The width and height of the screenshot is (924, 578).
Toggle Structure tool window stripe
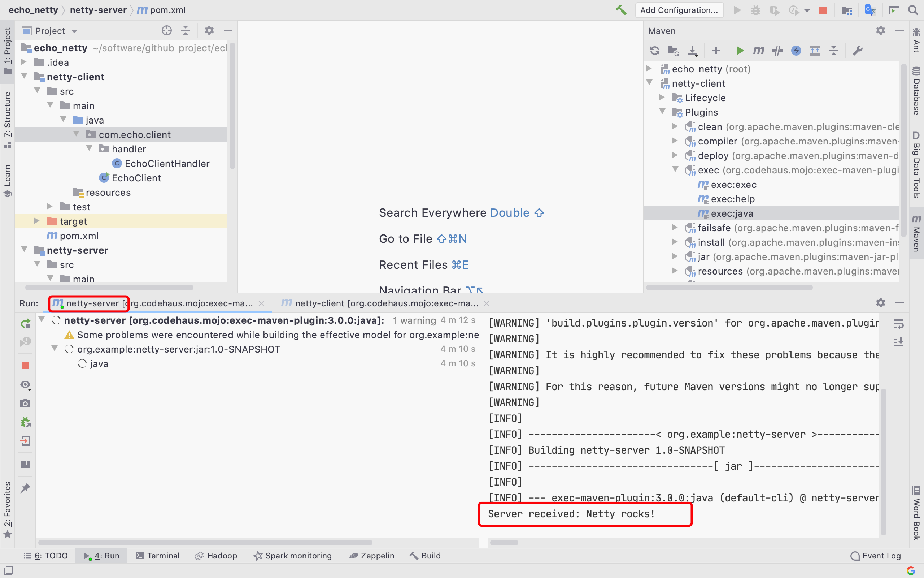[x=7, y=120]
